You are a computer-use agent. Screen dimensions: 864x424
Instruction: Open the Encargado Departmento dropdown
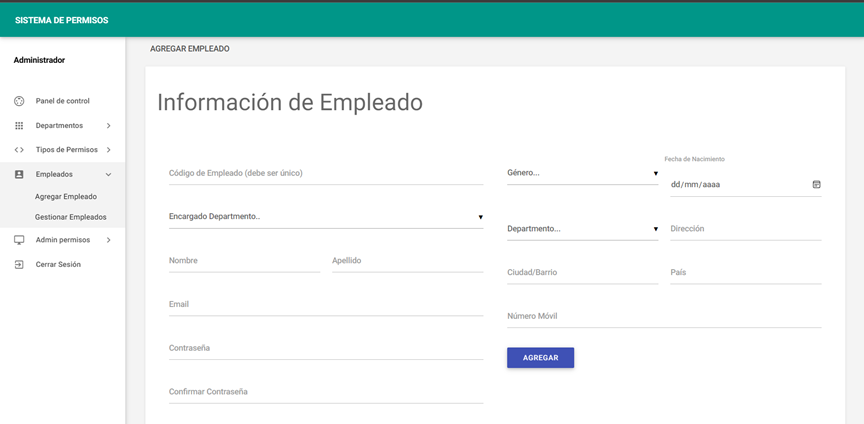click(x=325, y=217)
